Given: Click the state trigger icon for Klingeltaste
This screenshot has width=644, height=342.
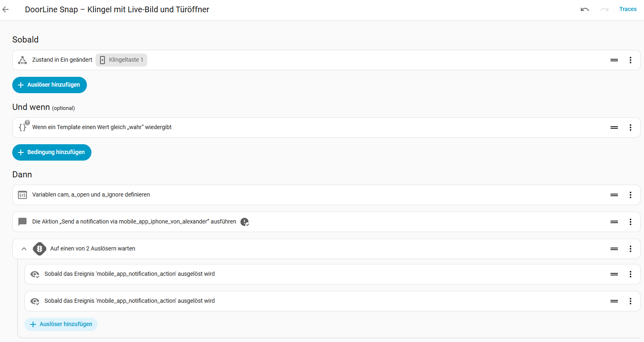Looking at the screenshot, I should [22, 60].
